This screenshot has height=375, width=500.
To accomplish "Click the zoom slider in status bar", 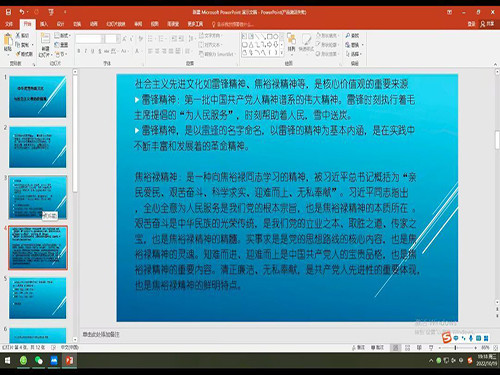I will click(456, 348).
